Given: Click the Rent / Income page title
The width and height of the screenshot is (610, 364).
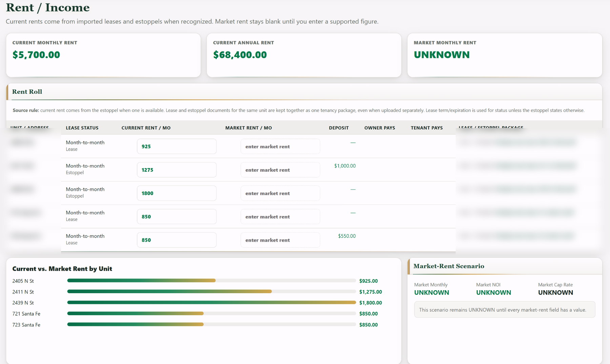Looking at the screenshot, I should click(x=48, y=7).
